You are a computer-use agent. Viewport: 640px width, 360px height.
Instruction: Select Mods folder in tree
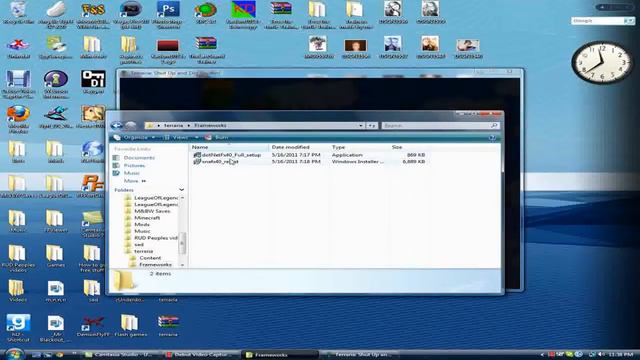tap(142, 224)
